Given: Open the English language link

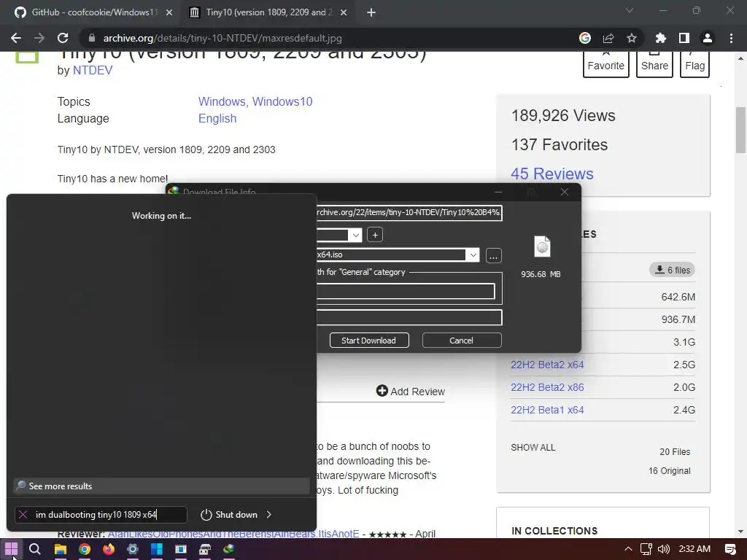Looking at the screenshot, I should pyautogui.click(x=217, y=119).
